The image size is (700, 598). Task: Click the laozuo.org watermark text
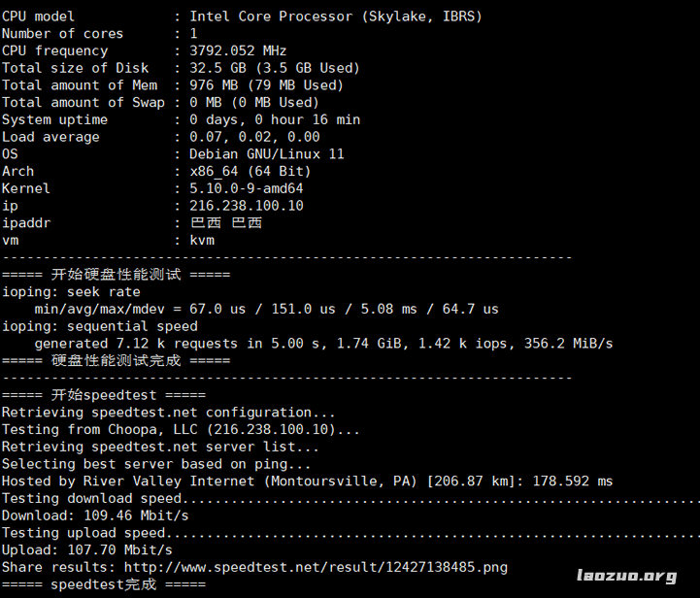click(627, 576)
